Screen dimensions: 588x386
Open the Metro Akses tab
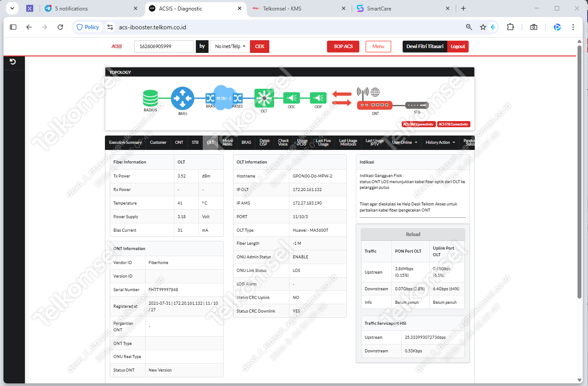[227, 143]
